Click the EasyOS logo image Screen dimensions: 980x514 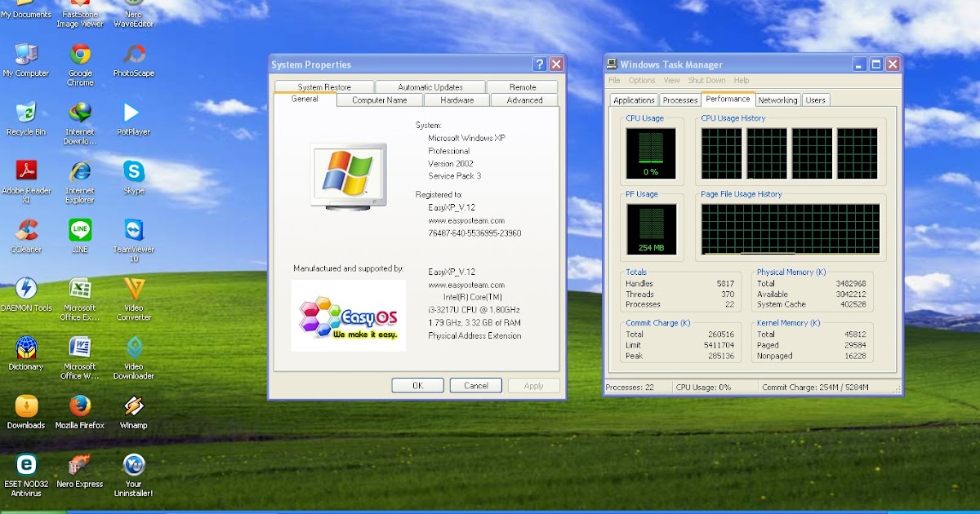(x=349, y=316)
